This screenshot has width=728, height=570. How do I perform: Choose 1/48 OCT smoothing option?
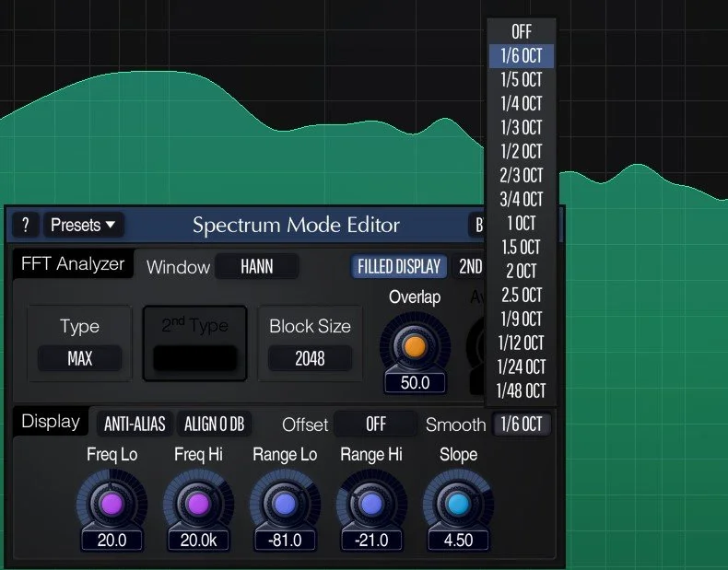pyautogui.click(x=522, y=391)
